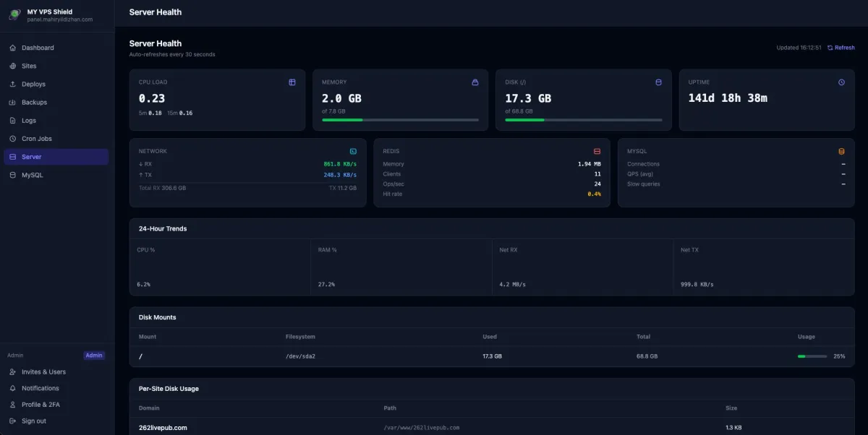
Task: Click the Memory card icon
Action: [x=475, y=82]
